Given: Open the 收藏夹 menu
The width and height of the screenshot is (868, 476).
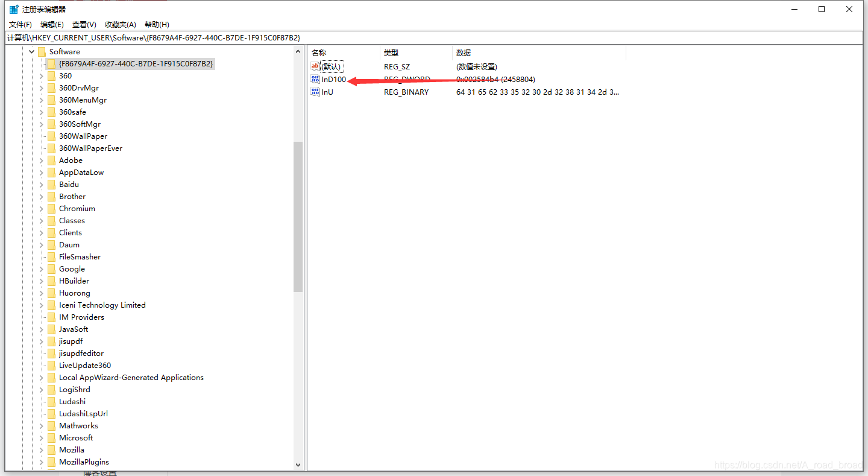Looking at the screenshot, I should 120,24.
